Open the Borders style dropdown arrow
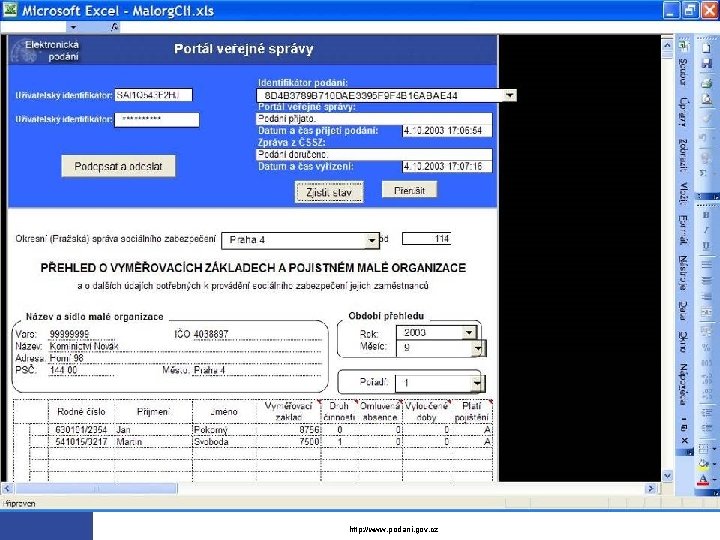The width and height of the screenshot is (720, 540). click(x=714, y=448)
